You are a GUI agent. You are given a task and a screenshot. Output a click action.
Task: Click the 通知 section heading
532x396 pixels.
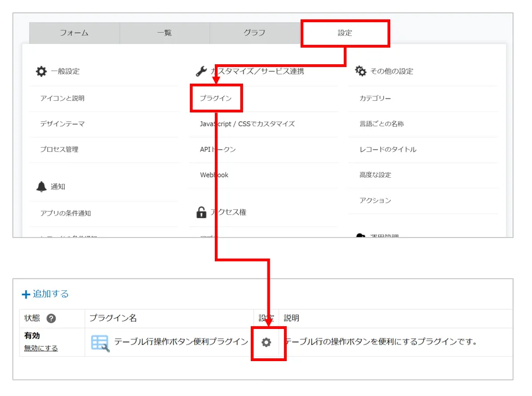(x=58, y=187)
